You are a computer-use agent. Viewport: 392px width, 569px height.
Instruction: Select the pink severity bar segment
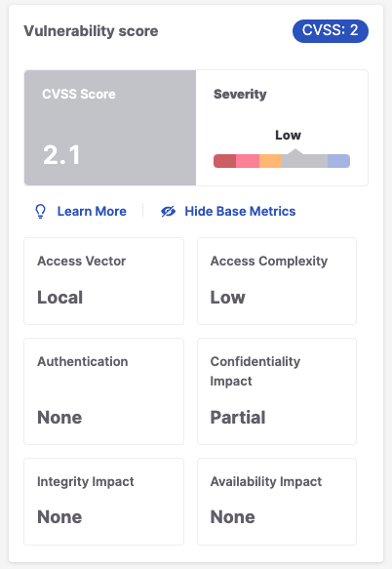pos(248,161)
